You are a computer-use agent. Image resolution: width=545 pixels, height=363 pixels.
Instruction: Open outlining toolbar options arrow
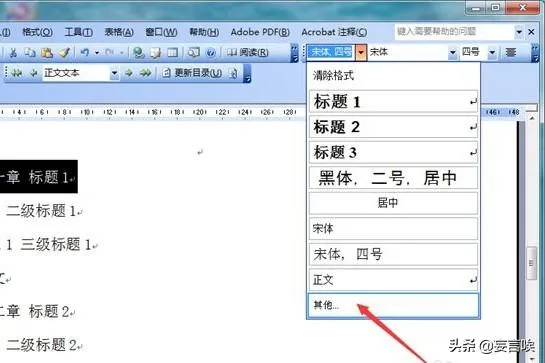[247, 74]
